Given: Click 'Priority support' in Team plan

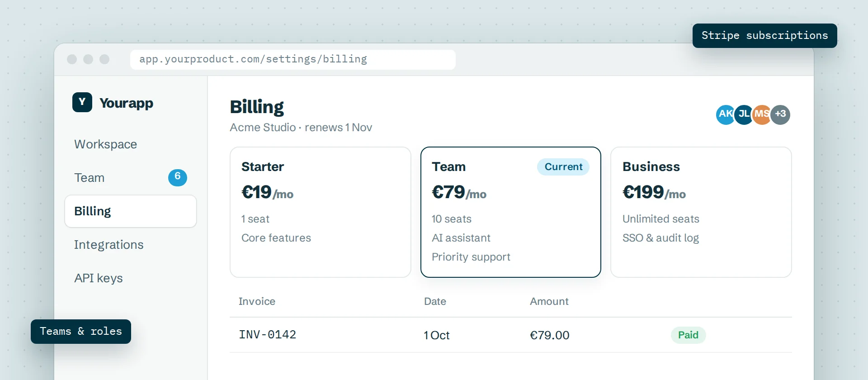Looking at the screenshot, I should click(471, 257).
